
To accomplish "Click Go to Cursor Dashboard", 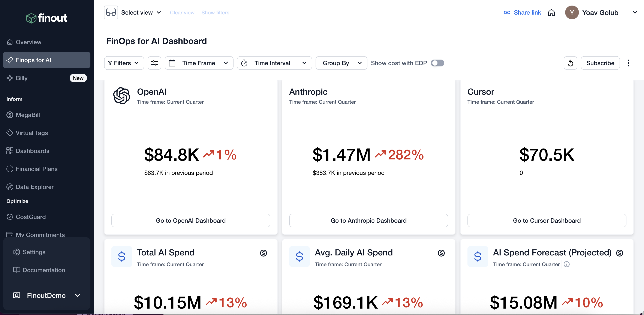I will (x=547, y=220).
